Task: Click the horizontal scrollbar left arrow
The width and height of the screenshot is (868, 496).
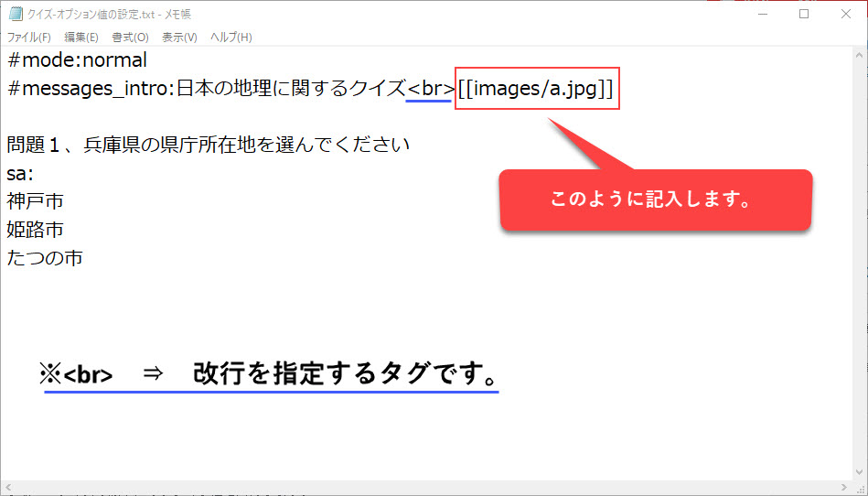Action: [8, 487]
